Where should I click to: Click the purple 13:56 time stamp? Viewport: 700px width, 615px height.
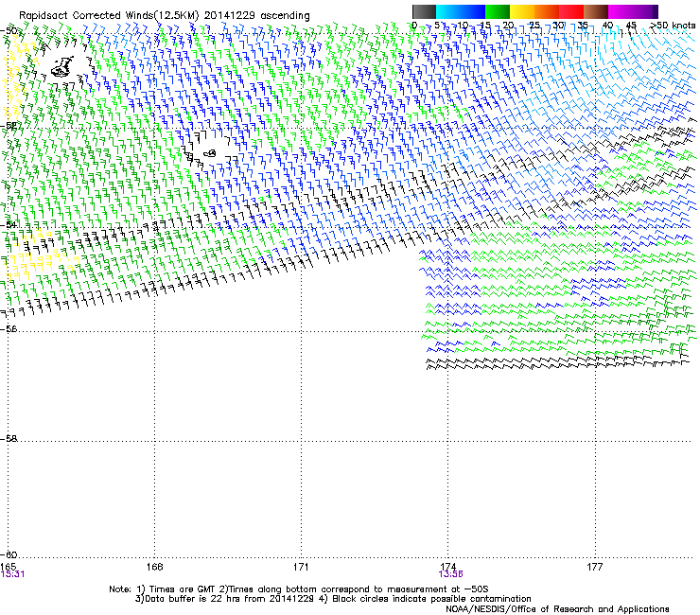(450, 574)
